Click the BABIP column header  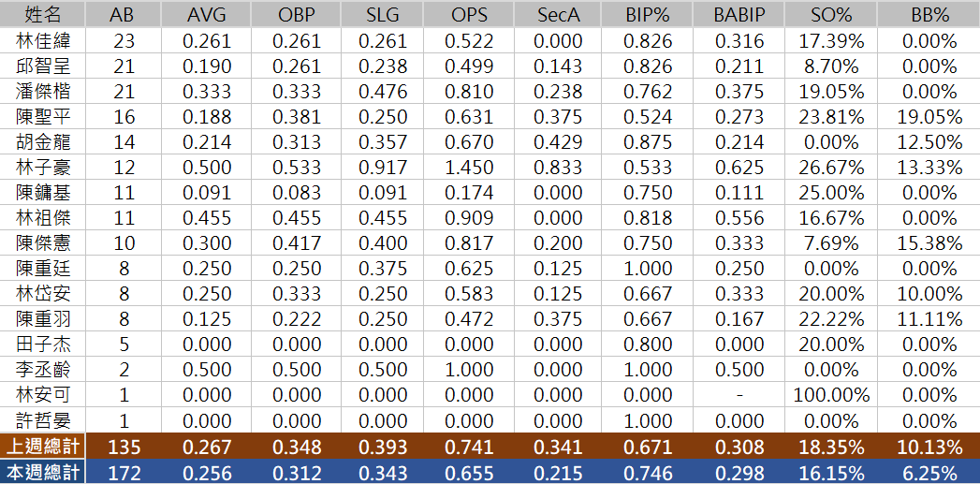(x=740, y=14)
